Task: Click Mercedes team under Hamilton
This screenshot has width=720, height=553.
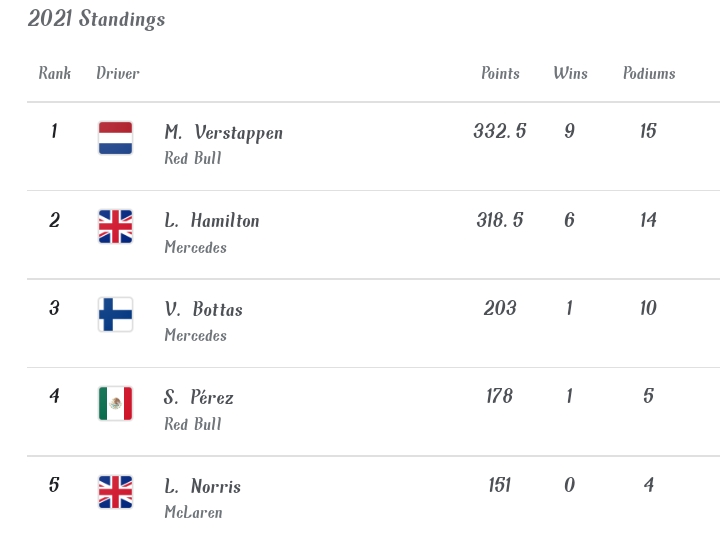Action: (195, 247)
